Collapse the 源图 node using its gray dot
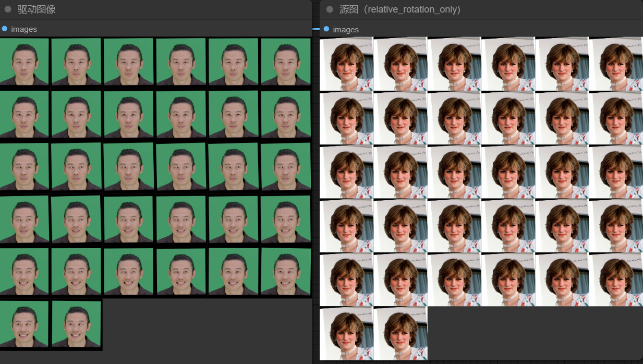This screenshot has width=643, height=364. click(330, 9)
